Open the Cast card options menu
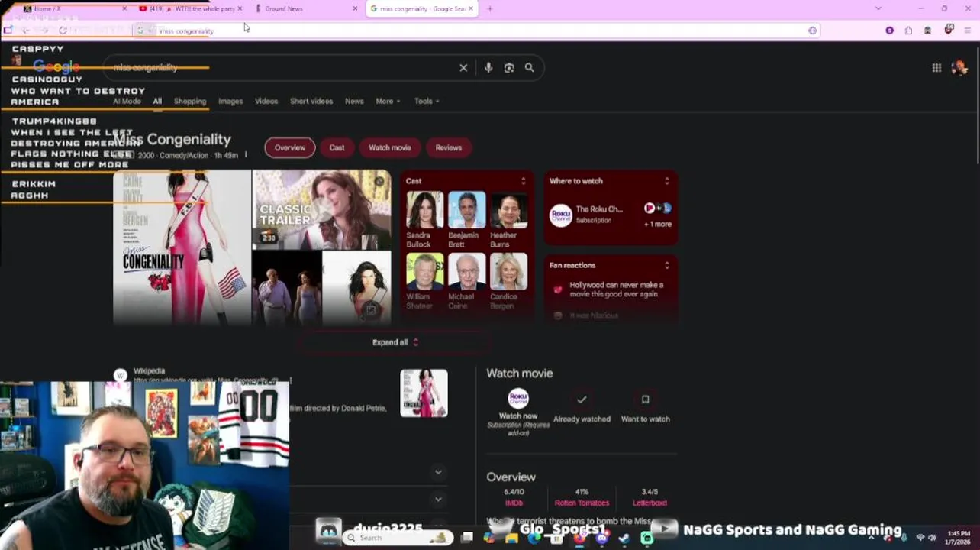Viewport: 980px width, 550px height. coord(523,181)
